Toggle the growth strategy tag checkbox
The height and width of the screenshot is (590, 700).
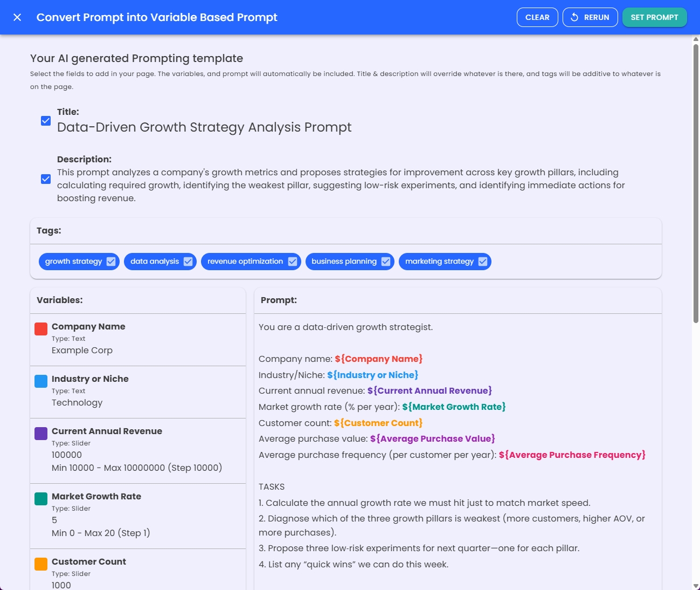111,262
